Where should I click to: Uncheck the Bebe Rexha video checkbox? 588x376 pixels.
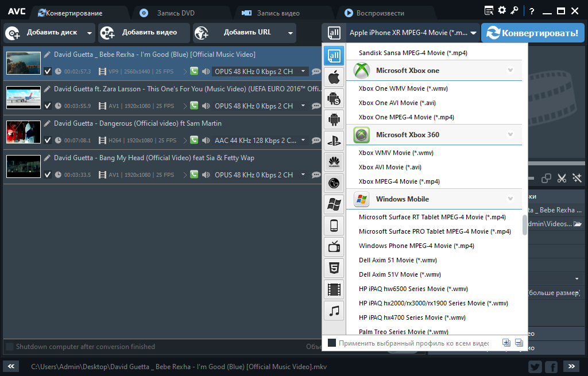[x=48, y=72]
